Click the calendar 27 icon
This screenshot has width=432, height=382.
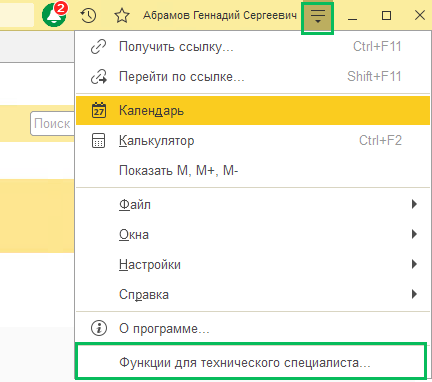(x=99, y=110)
